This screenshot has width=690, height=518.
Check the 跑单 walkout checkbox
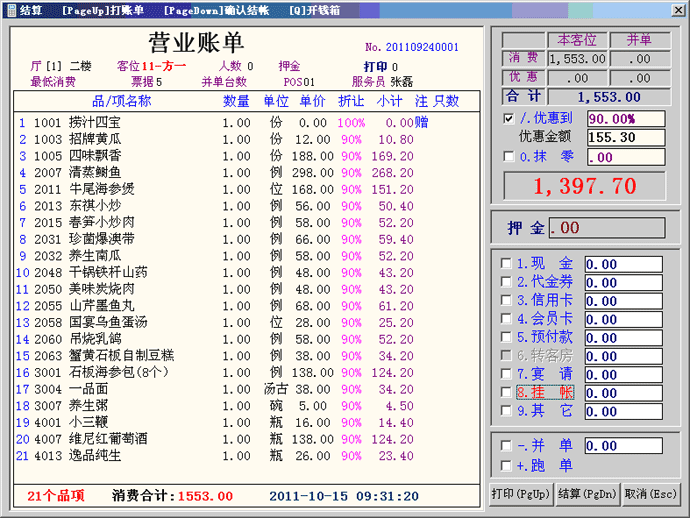click(508, 465)
